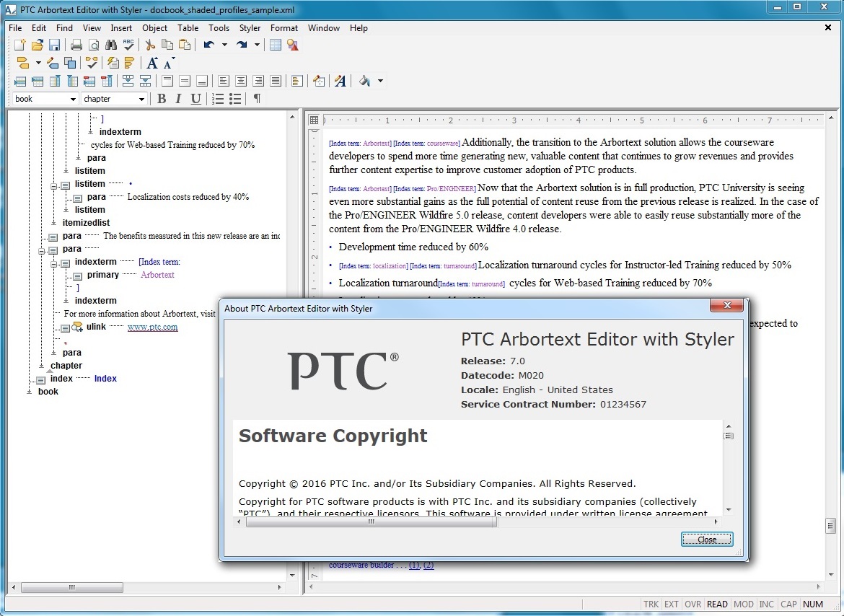The image size is (844, 616).
Task: Collapse the para node above indexterm
Action: click(41, 251)
